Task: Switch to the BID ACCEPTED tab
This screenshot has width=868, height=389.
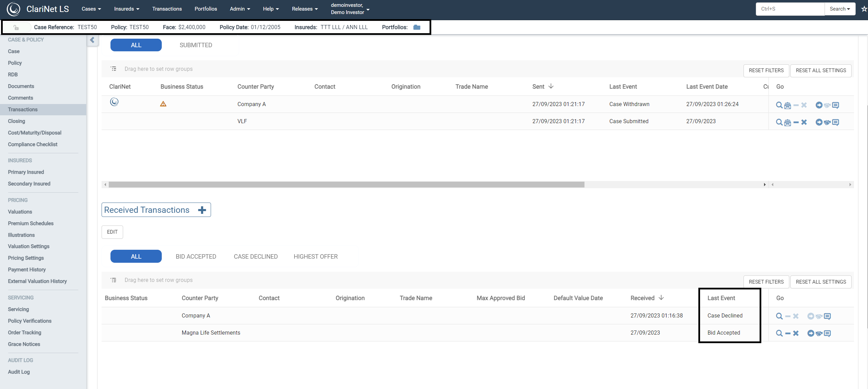Action: tap(196, 257)
